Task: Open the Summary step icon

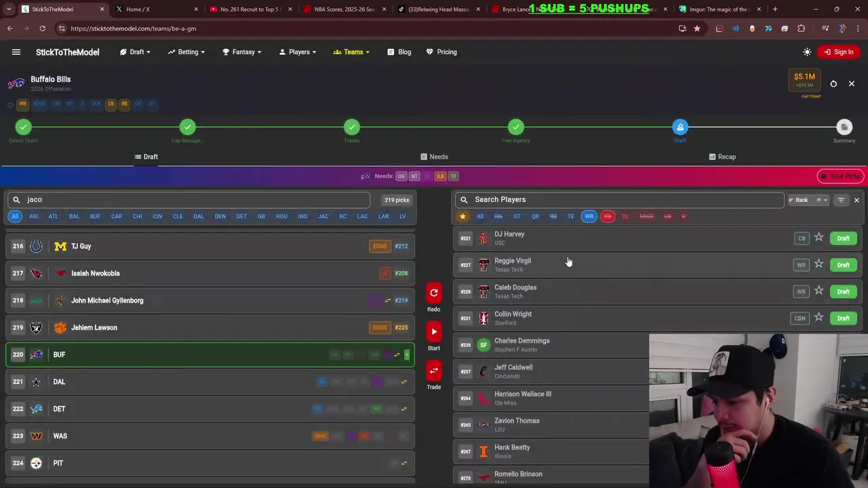Action: pos(844,127)
